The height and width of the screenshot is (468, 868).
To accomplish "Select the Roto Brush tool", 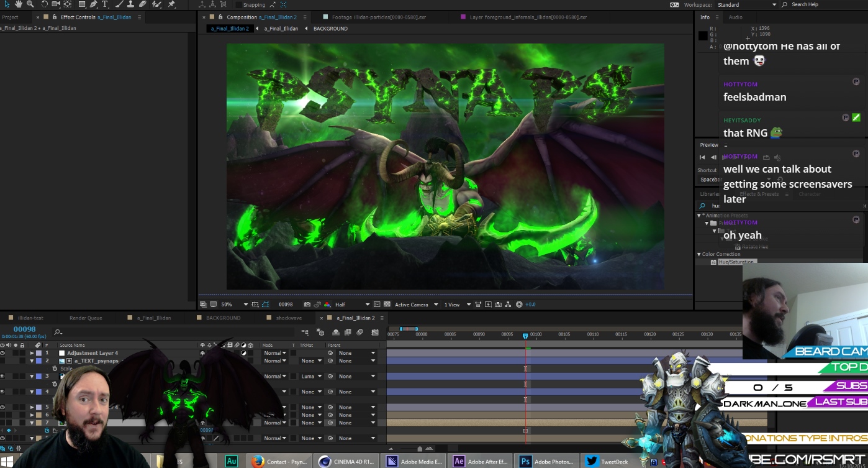I will pos(156,4).
